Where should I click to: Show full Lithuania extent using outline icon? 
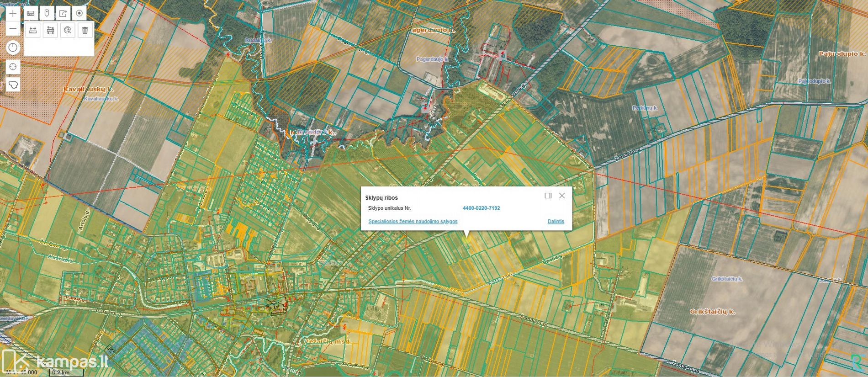(x=13, y=85)
